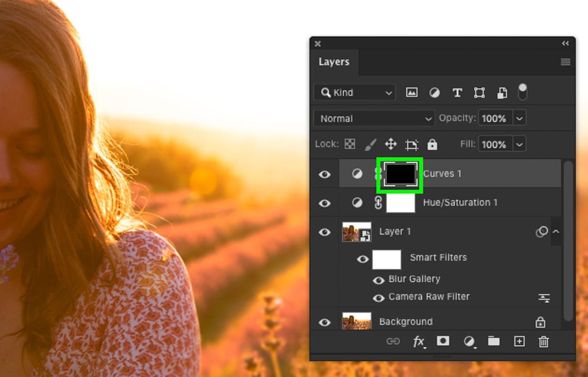
Task: Lock artboard auto-nesting
Action: coord(412,144)
